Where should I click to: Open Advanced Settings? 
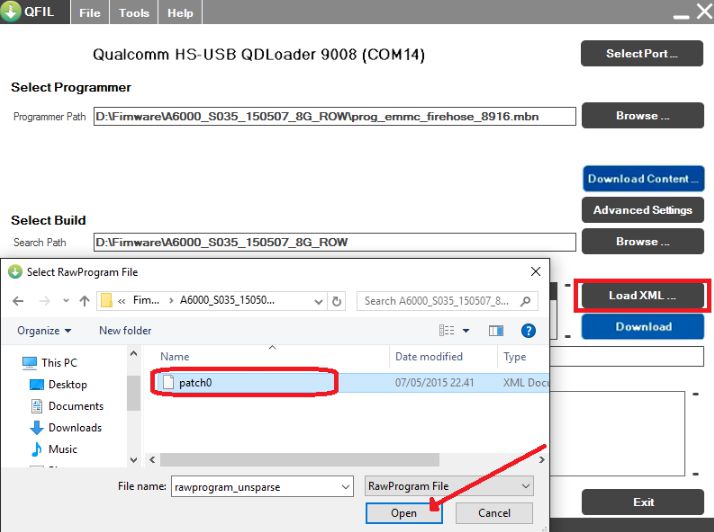(643, 210)
